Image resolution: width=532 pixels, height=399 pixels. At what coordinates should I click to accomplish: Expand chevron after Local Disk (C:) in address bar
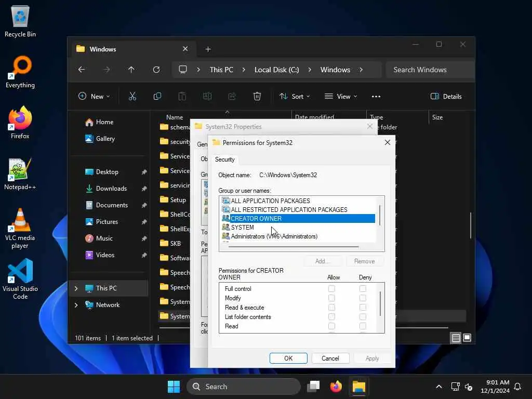pos(310,70)
